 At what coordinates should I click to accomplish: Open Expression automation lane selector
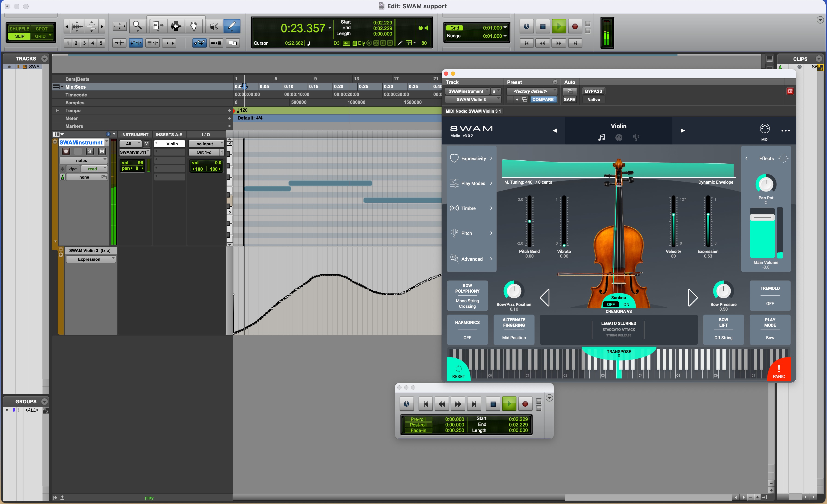tap(91, 259)
